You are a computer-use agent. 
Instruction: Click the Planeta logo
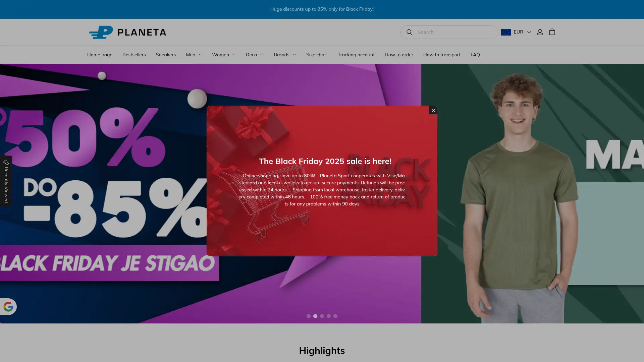click(127, 32)
